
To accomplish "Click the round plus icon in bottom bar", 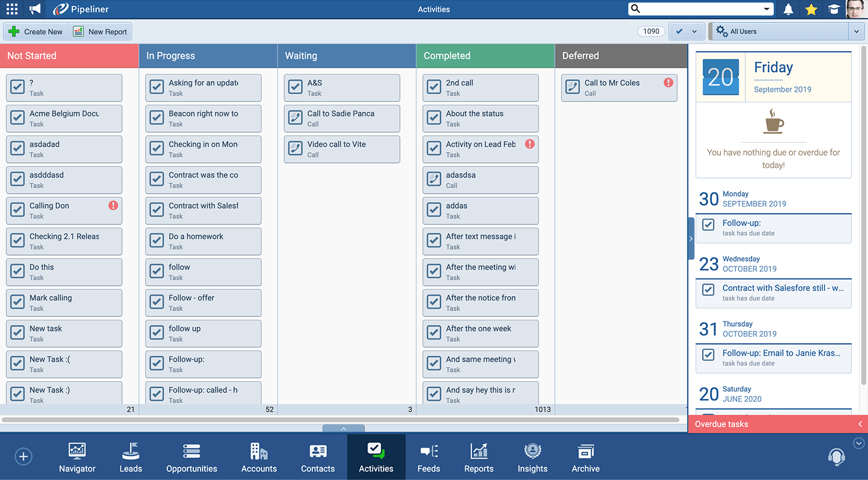I will [x=23, y=457].
